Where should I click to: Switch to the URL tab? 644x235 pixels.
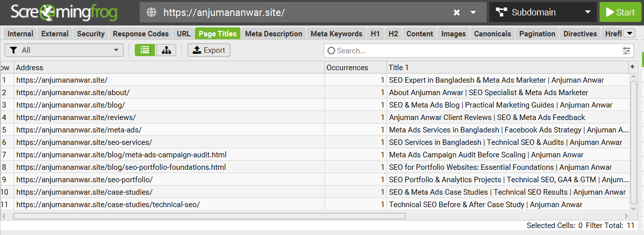pyautogui.click(x=183, y=34)
